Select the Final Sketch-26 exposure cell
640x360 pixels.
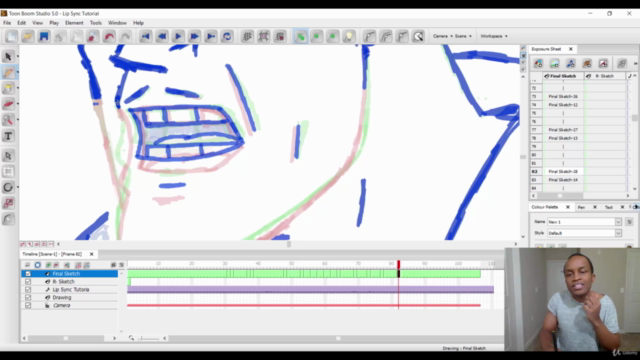[563, 97]
